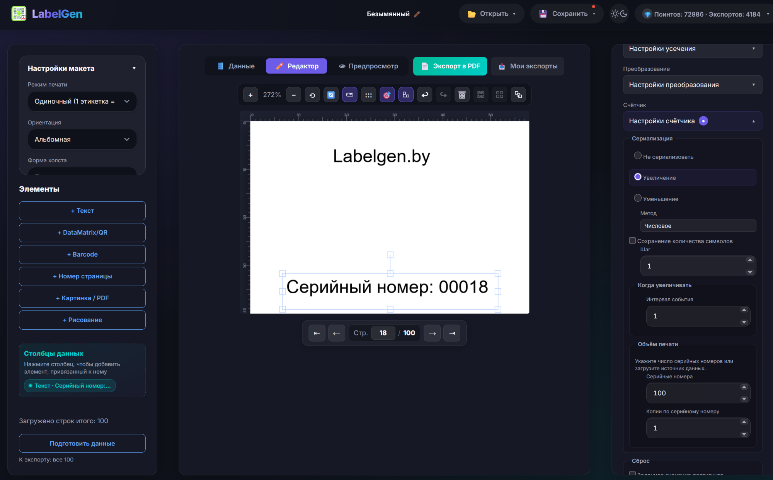Toggle the purple alignment guides icon
Image resolution: width=773 pixels, height=480 pixels.
click(406, 95)
